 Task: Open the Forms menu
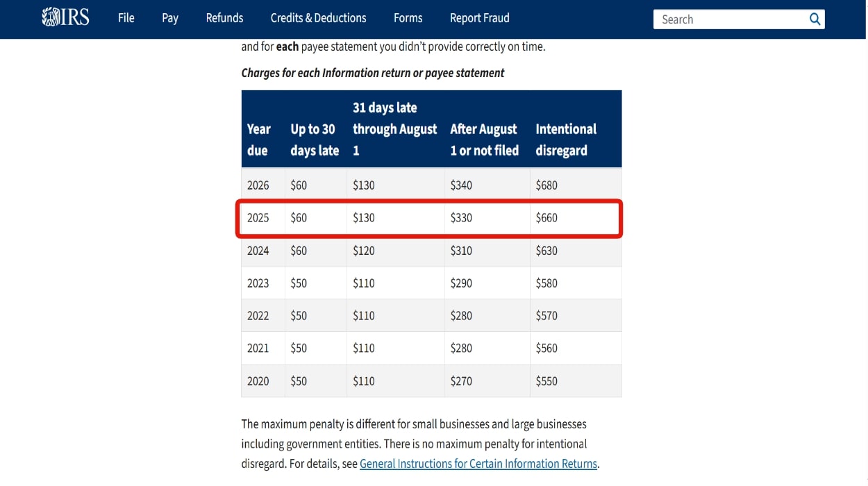[x=408, y=18]
